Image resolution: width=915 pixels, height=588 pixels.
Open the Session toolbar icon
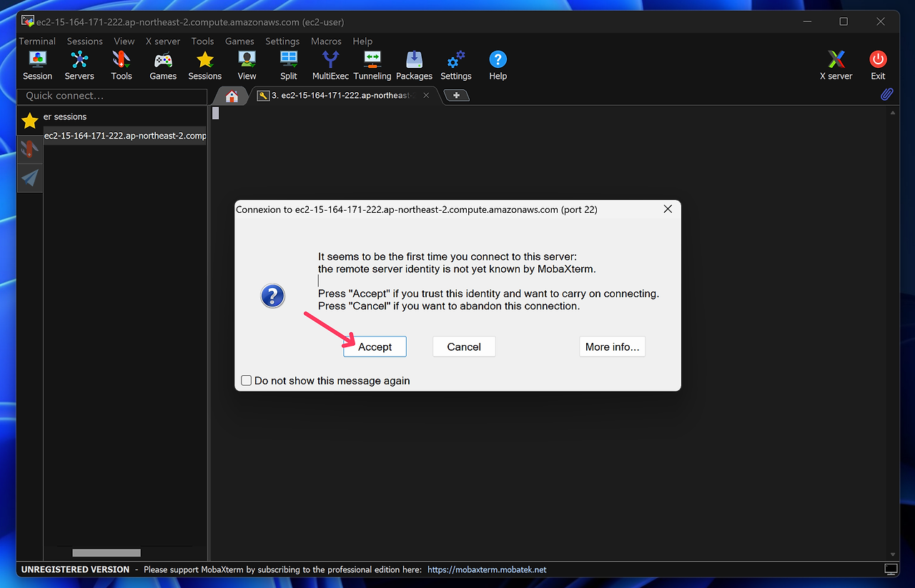(37, 65)
